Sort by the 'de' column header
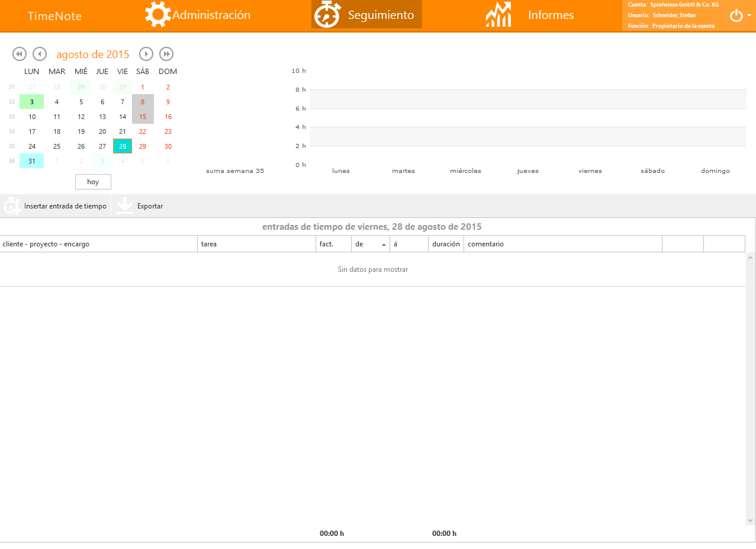This screenshot has width=756, height=549. point(370,244)
